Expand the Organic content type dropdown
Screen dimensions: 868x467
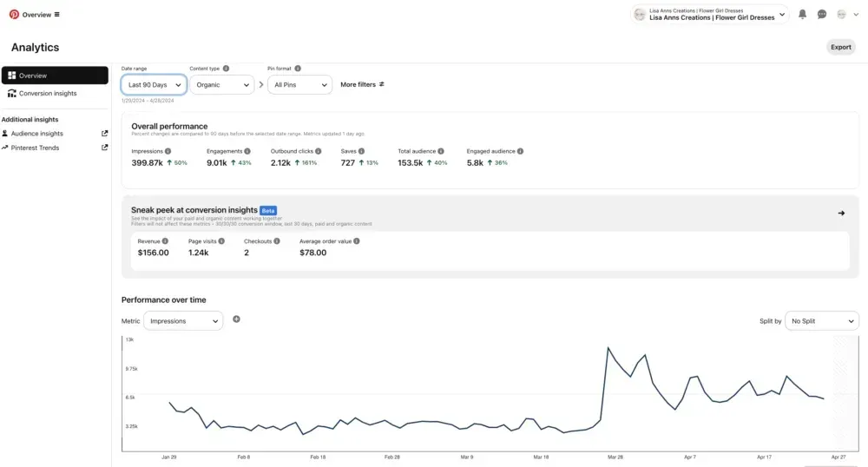pyautogui.click(x=222, y=85)
